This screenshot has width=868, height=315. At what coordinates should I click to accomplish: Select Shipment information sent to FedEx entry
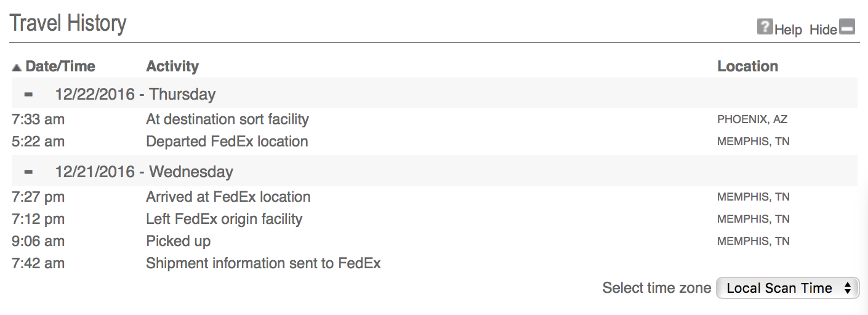pyautogui.click(x=263, y=263)
